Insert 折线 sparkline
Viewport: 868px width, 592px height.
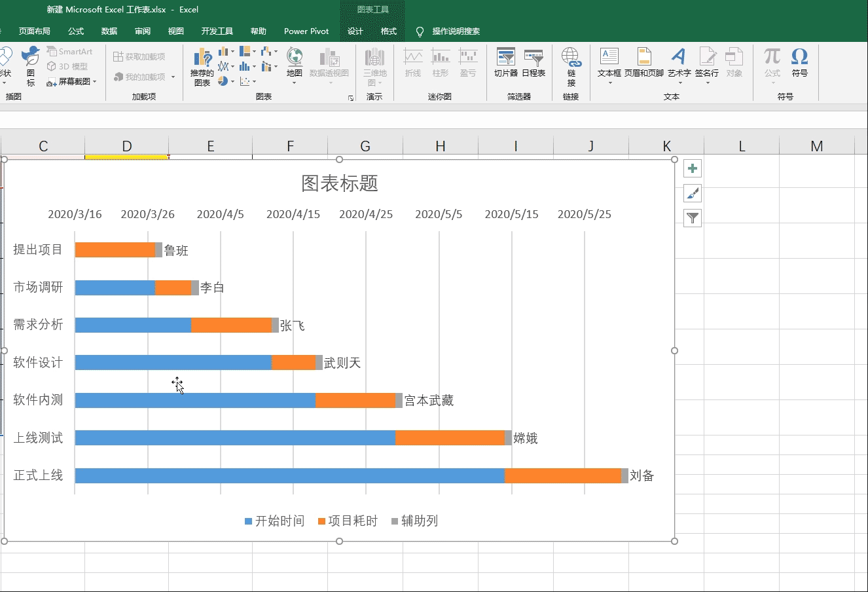tap(413, 62)
